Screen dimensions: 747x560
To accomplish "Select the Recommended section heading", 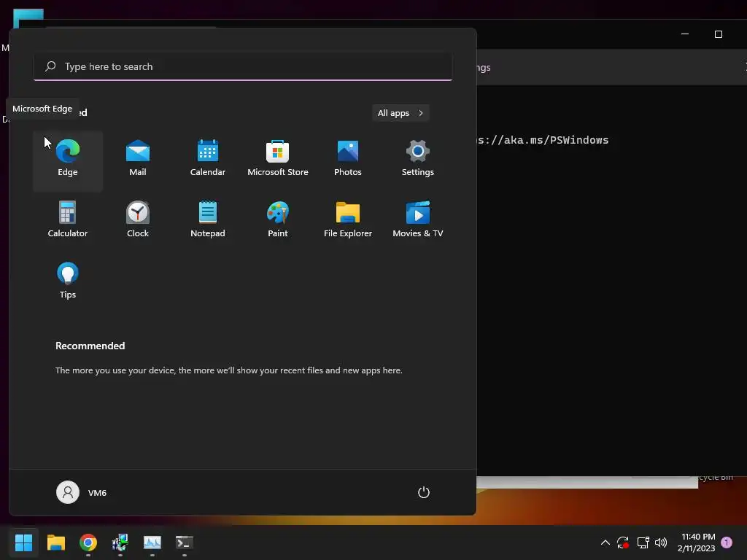I will click(x=90, y=346).
